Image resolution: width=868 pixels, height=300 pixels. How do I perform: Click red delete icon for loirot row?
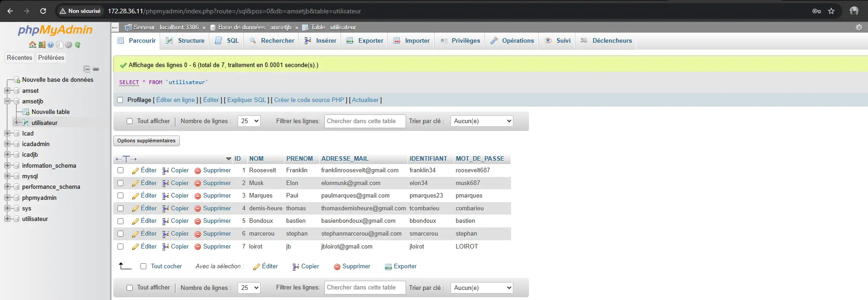tap(198, 247)
